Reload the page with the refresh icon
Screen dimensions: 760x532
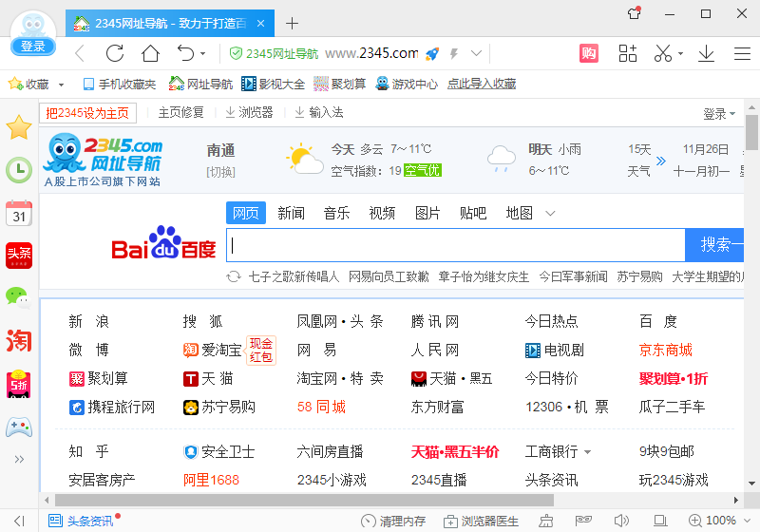tap(115, 53)
